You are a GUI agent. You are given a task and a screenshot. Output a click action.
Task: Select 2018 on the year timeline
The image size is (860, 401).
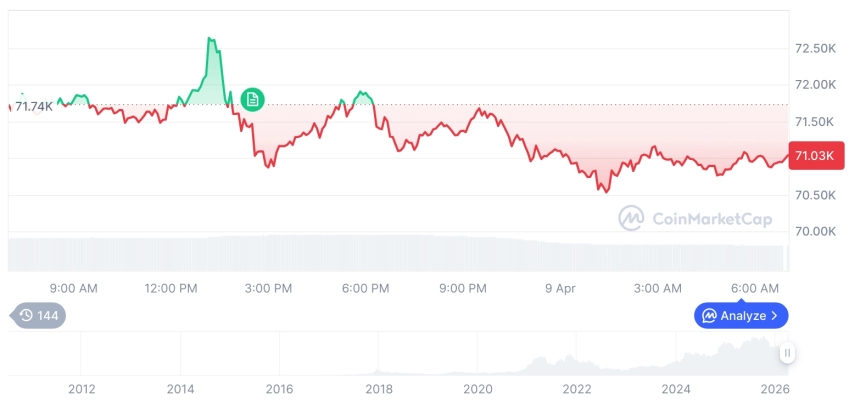click(x=379, y=388)
